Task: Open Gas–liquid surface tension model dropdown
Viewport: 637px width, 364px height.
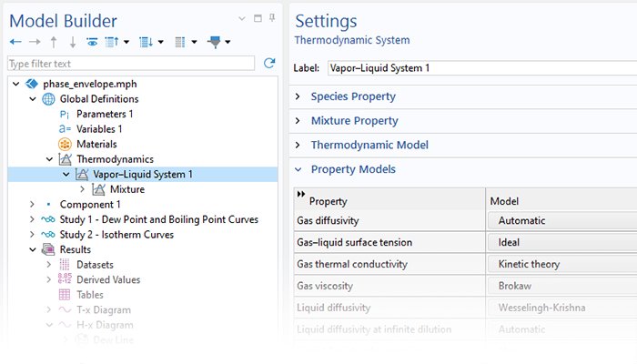Action: [x=562, y=243]
